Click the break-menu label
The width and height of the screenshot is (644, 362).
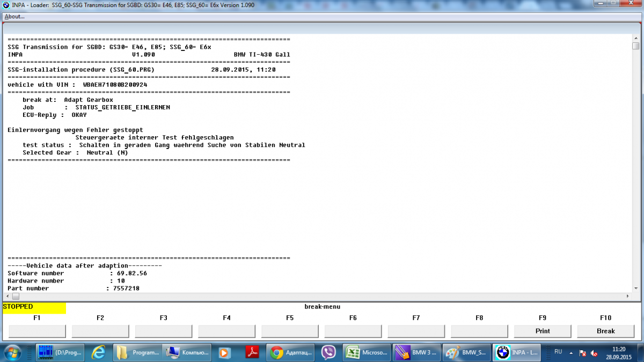tap(322, 307)
